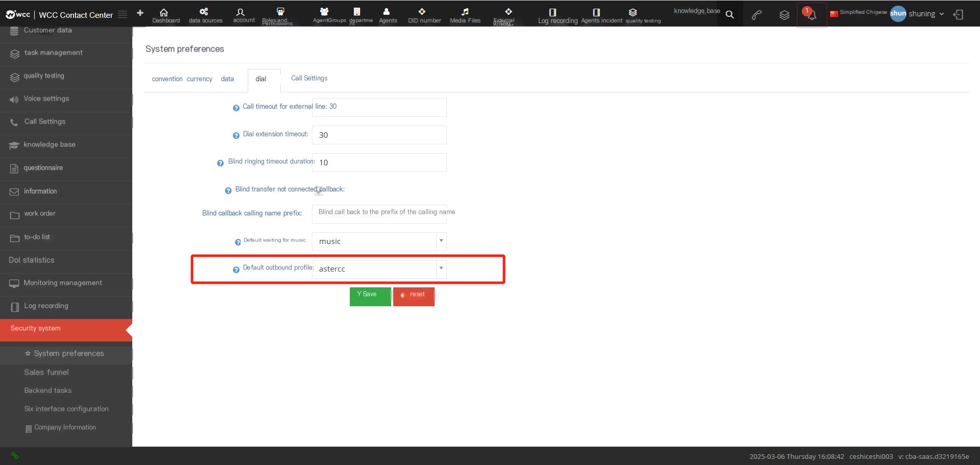This screenshot has height=465, width=980.
Task: Open work order in sidebar
Action: click(x=66, y=214)
